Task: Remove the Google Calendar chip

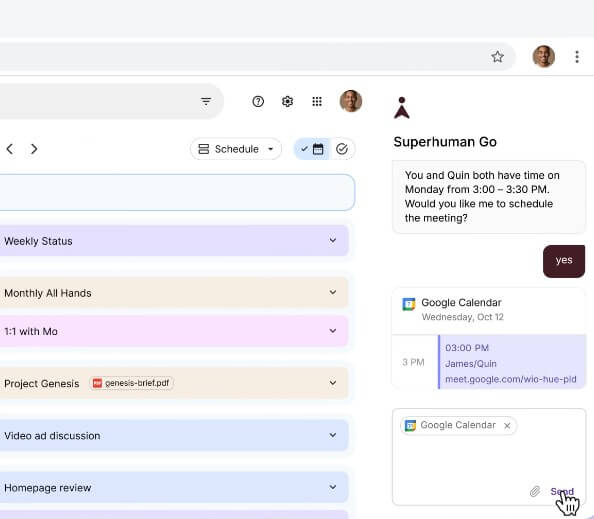Action: [x=507, y=426]
